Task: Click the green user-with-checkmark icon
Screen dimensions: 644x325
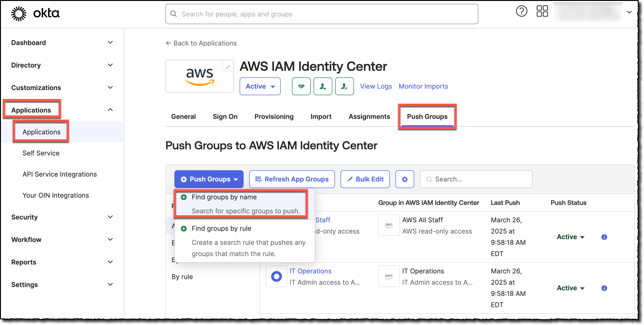Action: pos(344,86)
